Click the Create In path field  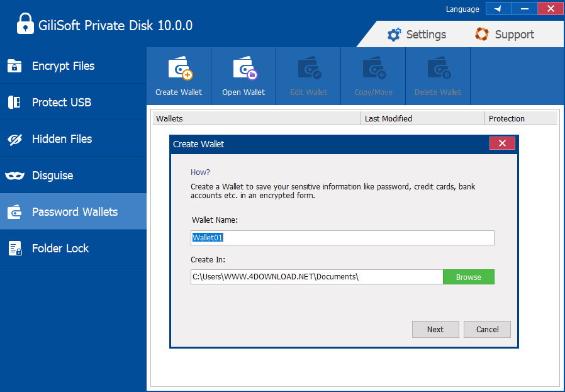(316, 277)
